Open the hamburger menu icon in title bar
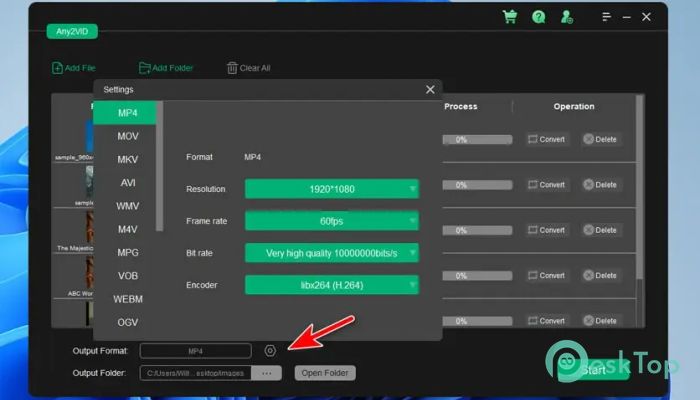This screenshot has width=700, height=400. click(606, 17)
